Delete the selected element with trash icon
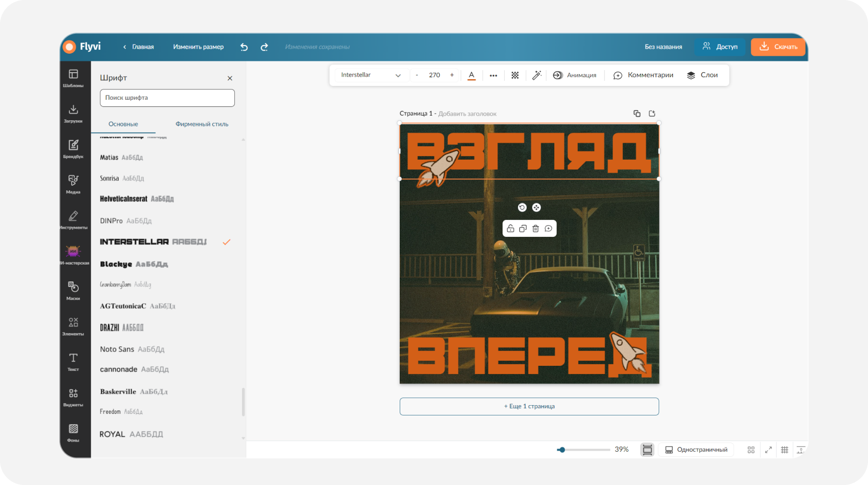The image size is (868, 485). (535, 229)
